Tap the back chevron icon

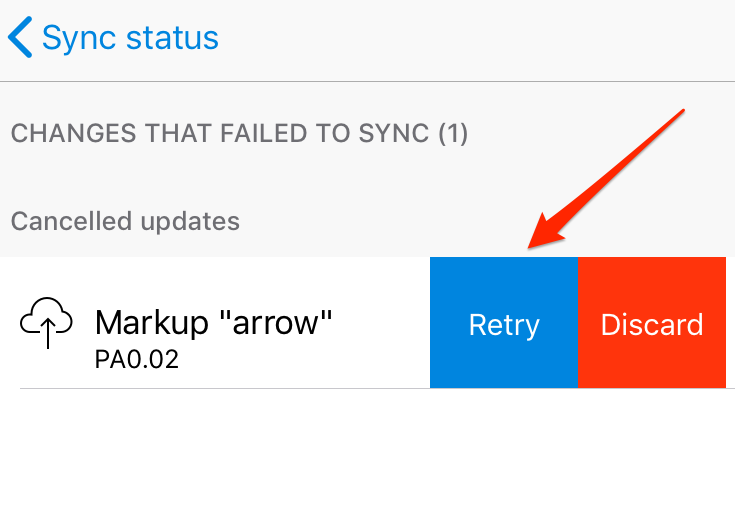pyautogui.click(x=20, y=38)
